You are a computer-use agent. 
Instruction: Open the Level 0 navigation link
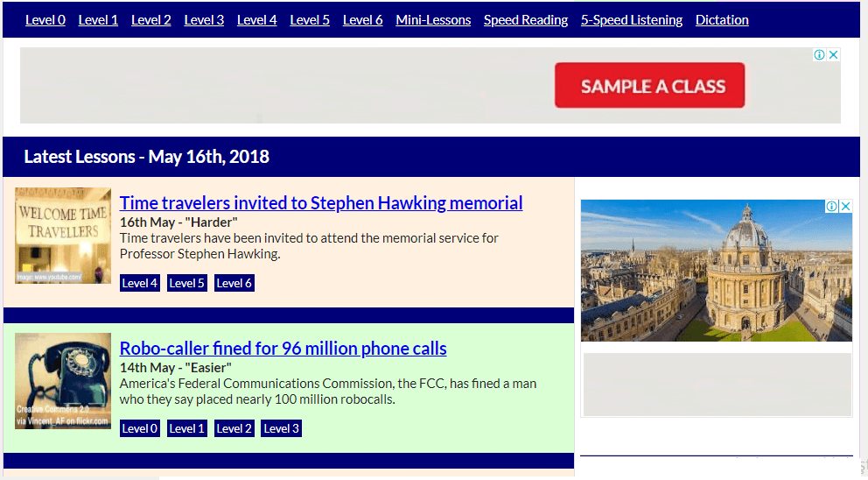point(45,20)
